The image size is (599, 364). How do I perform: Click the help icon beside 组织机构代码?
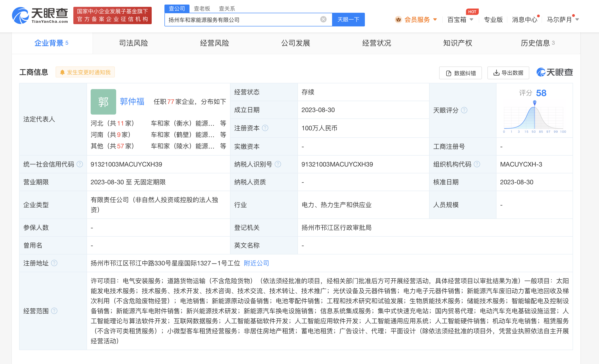[477, 164]
